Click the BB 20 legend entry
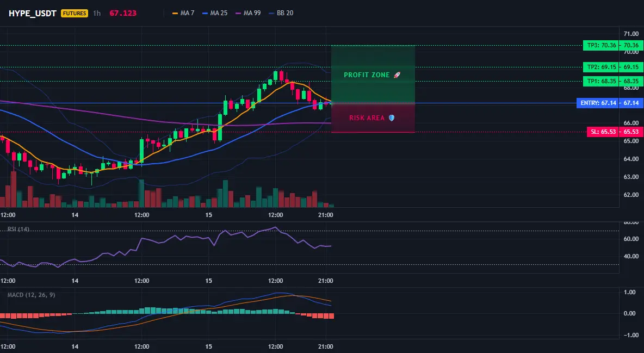Image resolution: width=644 pixels, height=353 pixels. 281,13
